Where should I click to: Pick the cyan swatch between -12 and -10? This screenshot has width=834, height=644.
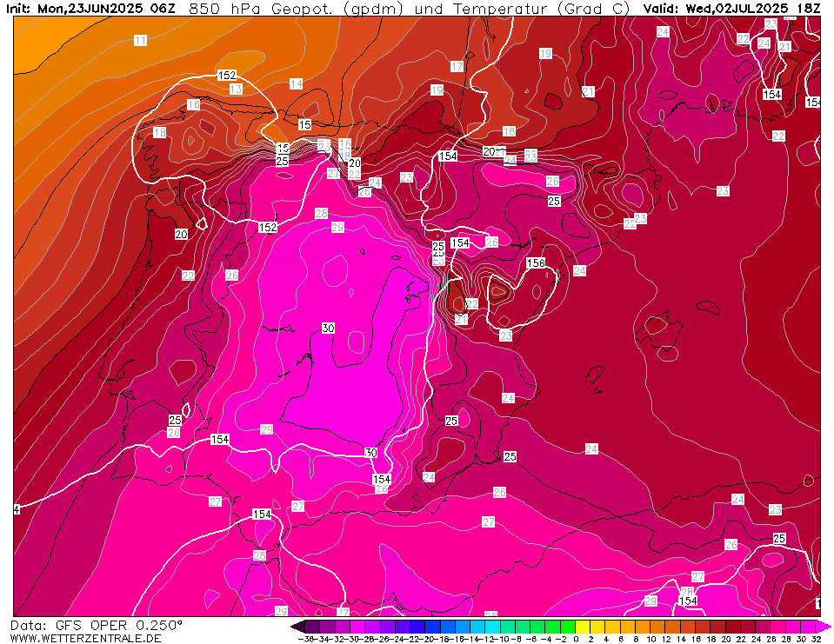492,627
